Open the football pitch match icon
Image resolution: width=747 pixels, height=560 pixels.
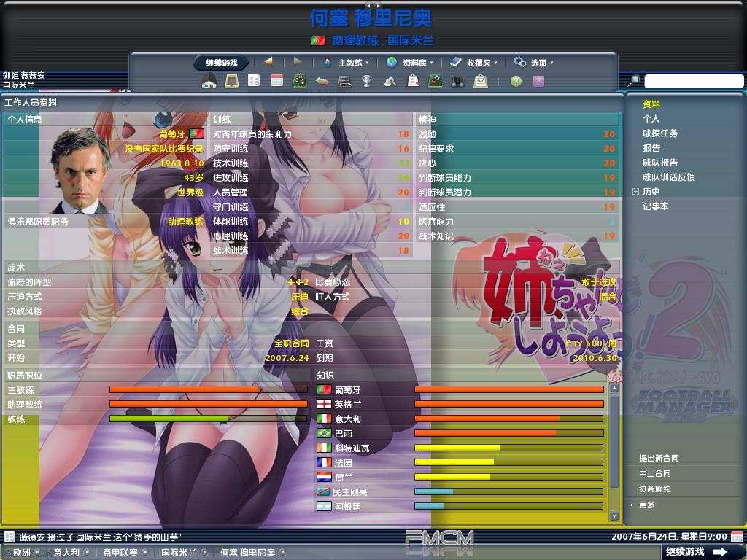tap(435, 81)
